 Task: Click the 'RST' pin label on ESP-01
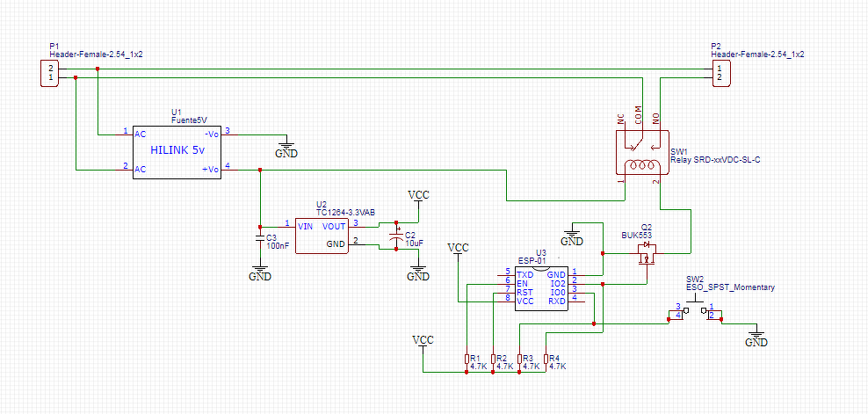[524, 292]
